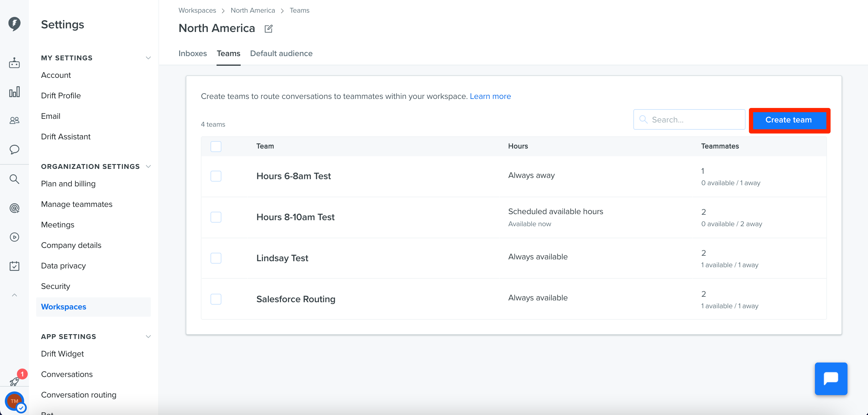Image resolution: width=868 pixels, height=415 pixels.
Task: Collapse the My Settings section
Action: pyautogui.click(x=148, y=58)
